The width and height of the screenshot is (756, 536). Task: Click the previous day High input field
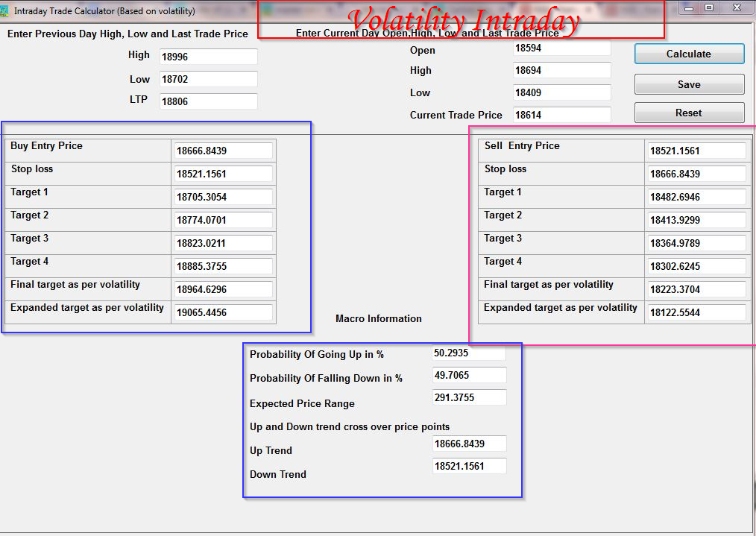coord(207,56)
